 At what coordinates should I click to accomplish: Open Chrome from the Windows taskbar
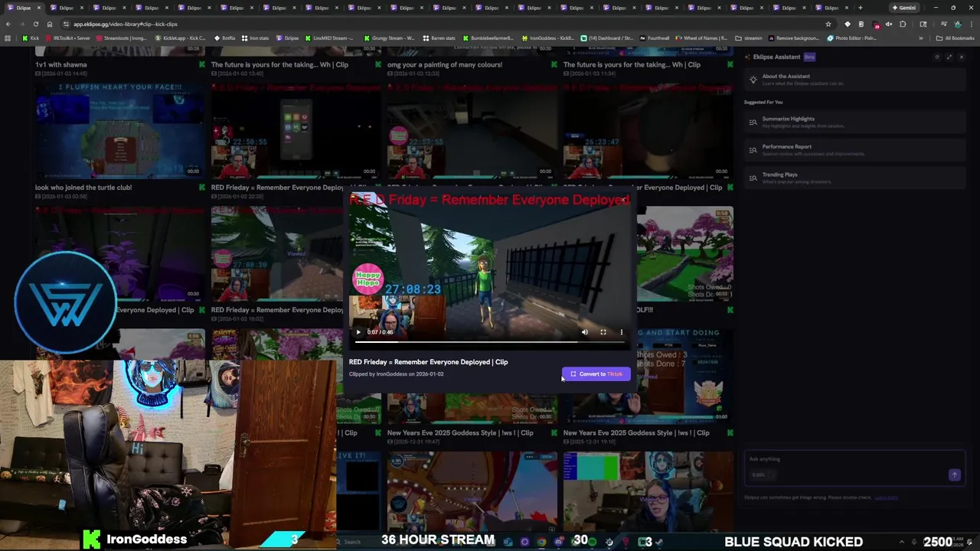click(541, 542)
